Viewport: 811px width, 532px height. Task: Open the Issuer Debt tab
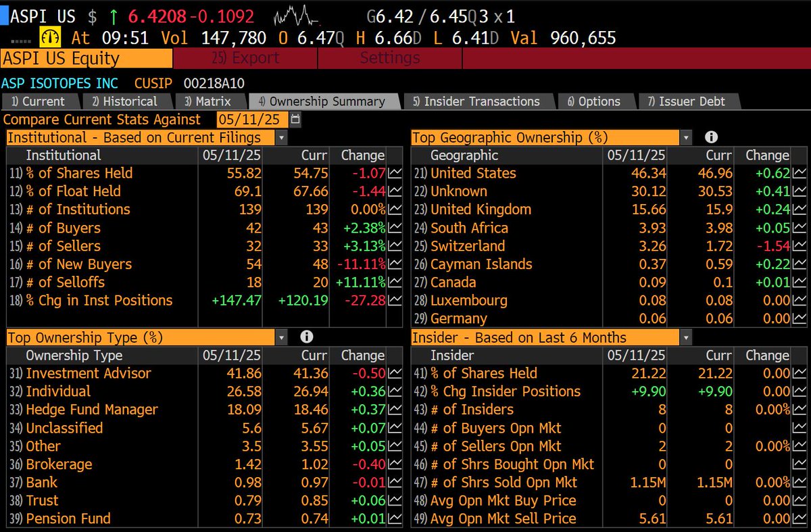(x=688, y=101)
